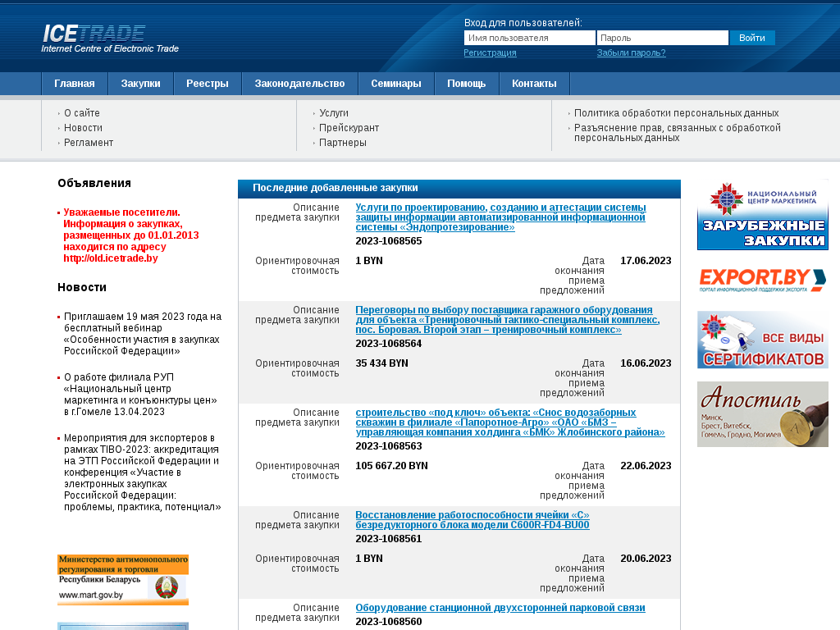Screen dimensions: 840x630
Task: Open the Реестры menu
Action: pyautogui.click(x=208, y=84)
